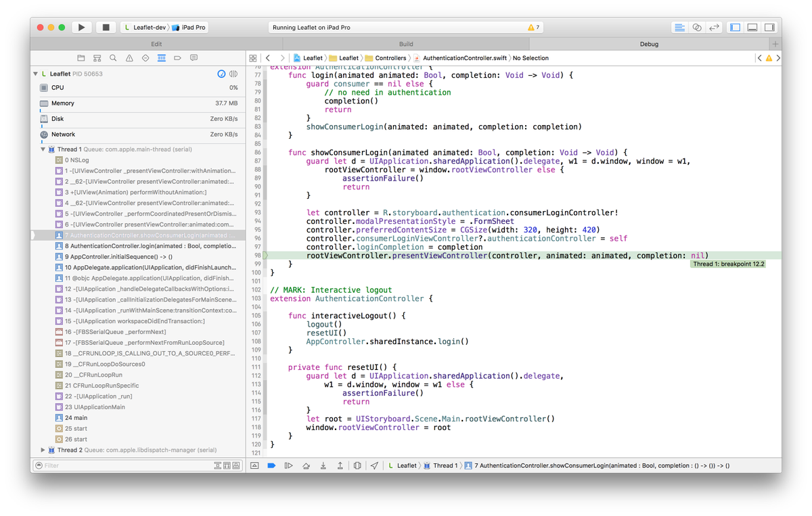Click the warning count in activity bar

534,28
